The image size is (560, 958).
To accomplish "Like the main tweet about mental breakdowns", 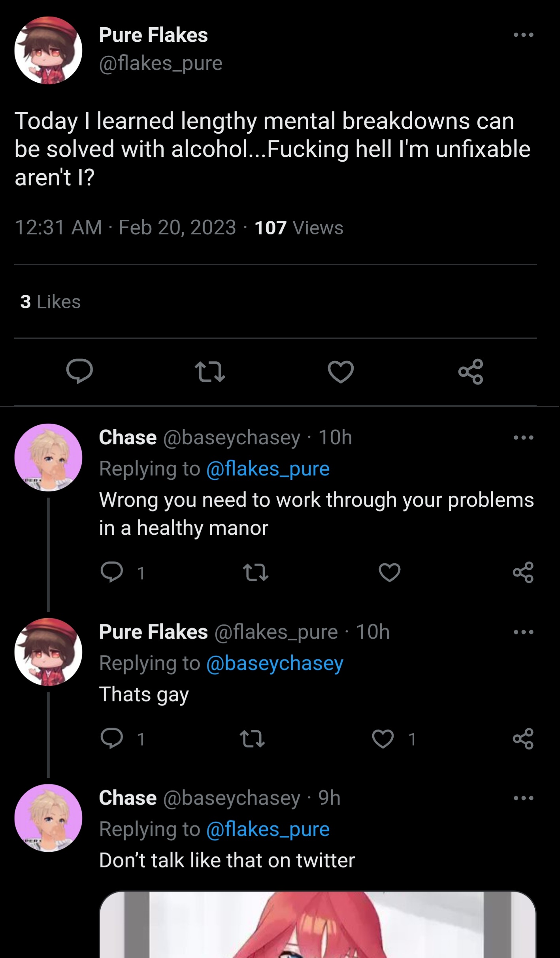I will click(341, 372).
